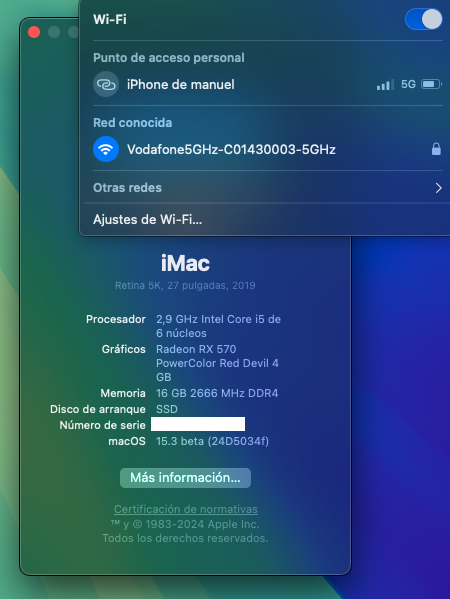The width and height of the screenshot is (450, 599).
Task: Click the iPhone hotspot battery indicator
Action: [431, 84]
